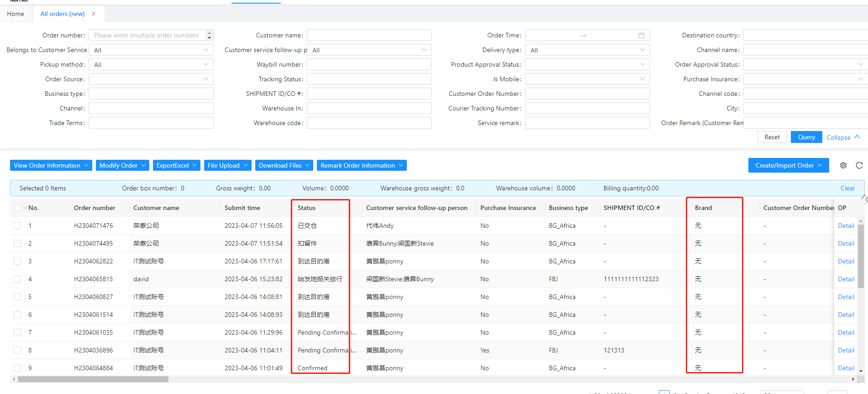Close the All orders (new) tab
Screen dimensions: 868x394
94,14
